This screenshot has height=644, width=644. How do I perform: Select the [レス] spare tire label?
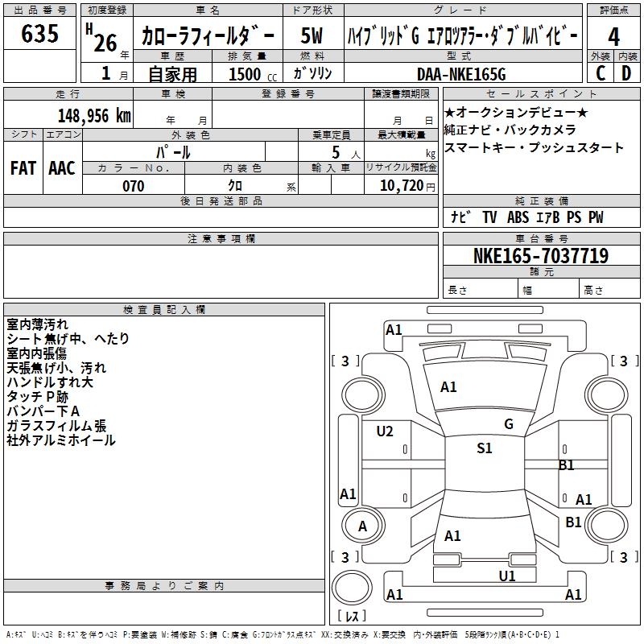(x=352, y=616)
